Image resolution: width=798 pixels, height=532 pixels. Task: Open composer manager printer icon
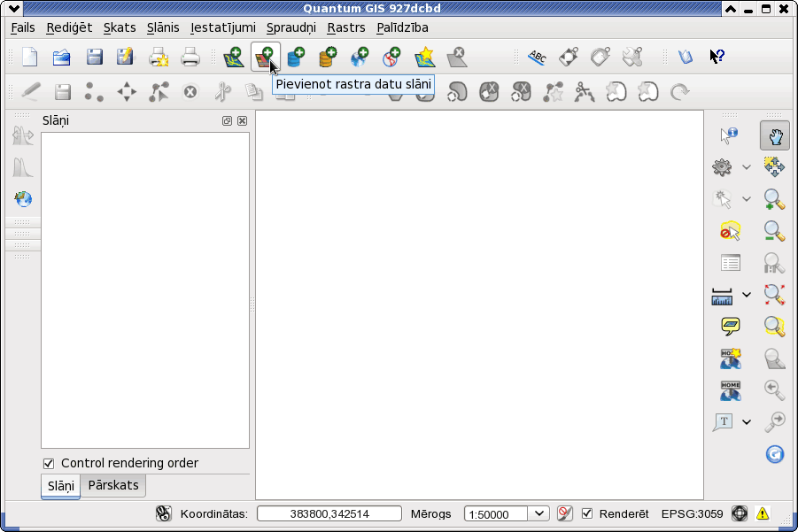click(x=190, y=57)
